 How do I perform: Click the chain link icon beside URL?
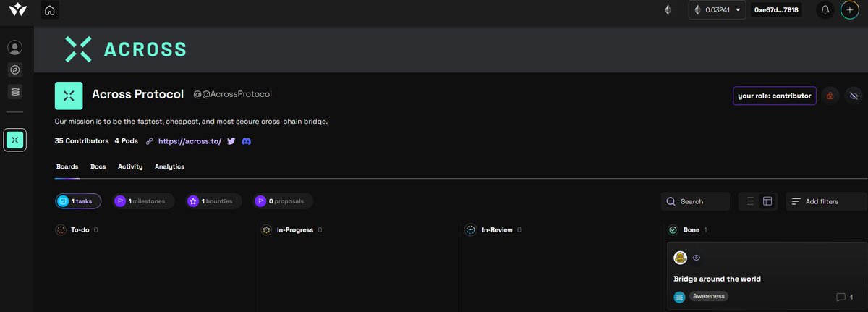[x=149, y=141]
